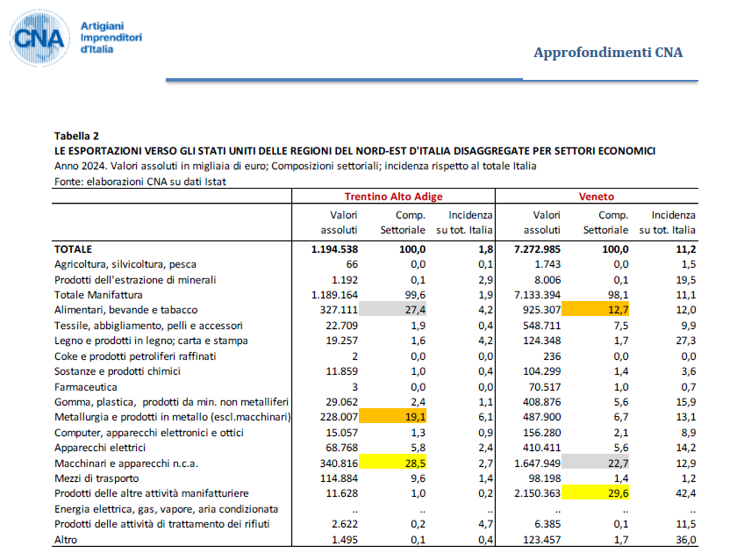Viewport: 737px width, 560px height.
Task: Click 'Prodotti delle altre attività manifatturiere' label
Action: tap(151, 493)
